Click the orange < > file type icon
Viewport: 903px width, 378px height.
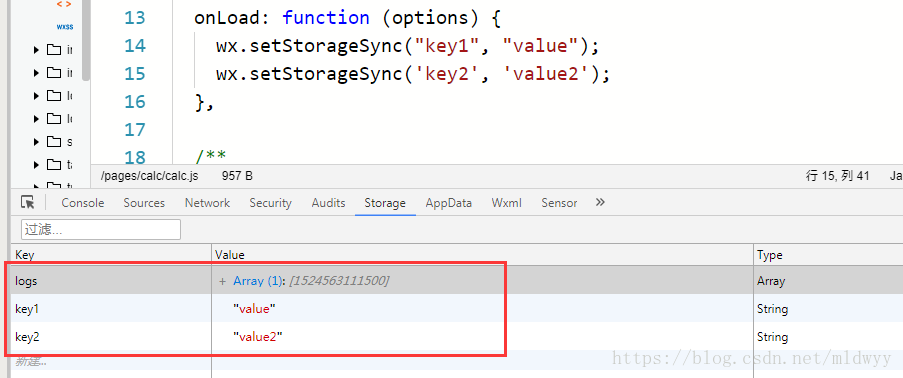[x=64, y=4]
